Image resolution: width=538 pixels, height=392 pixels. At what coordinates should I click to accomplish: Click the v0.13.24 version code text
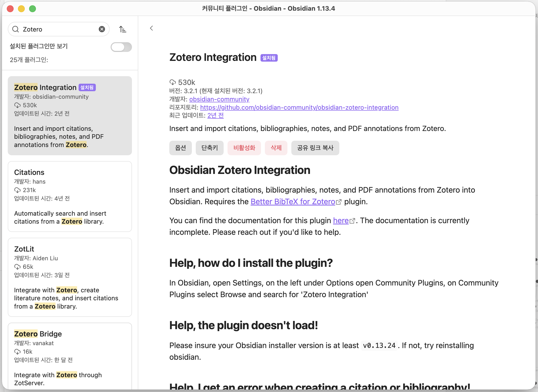pyautogui.click(x=379, y=345)
